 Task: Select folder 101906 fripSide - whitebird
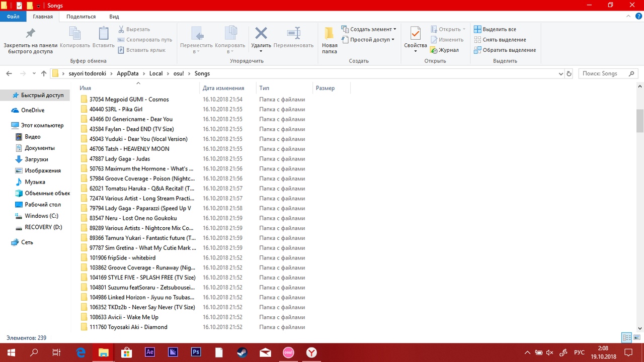tap(119, 258)
